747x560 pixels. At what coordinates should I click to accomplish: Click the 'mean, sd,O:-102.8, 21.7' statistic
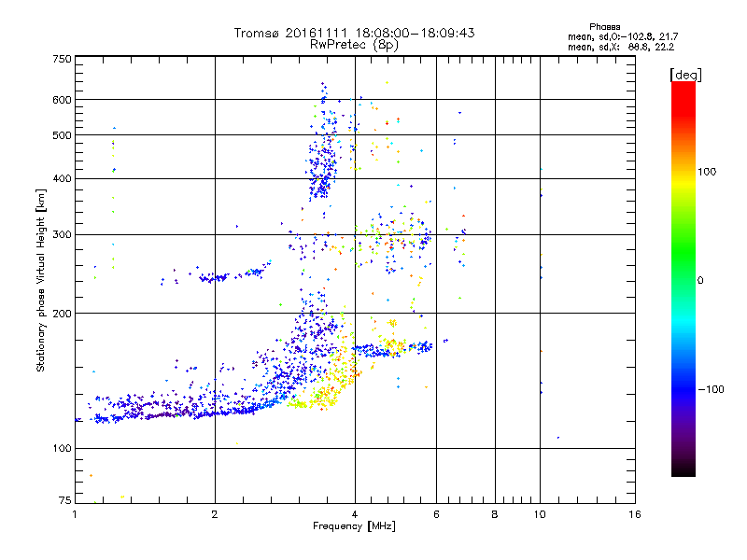tap(623, 36)
